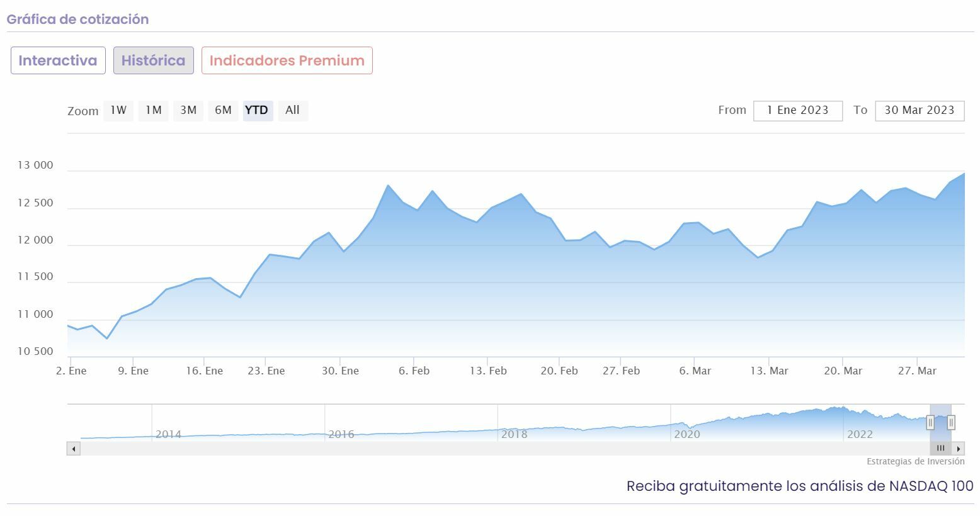Click the scrollbar thumb grip

click(x=940, y=449)
